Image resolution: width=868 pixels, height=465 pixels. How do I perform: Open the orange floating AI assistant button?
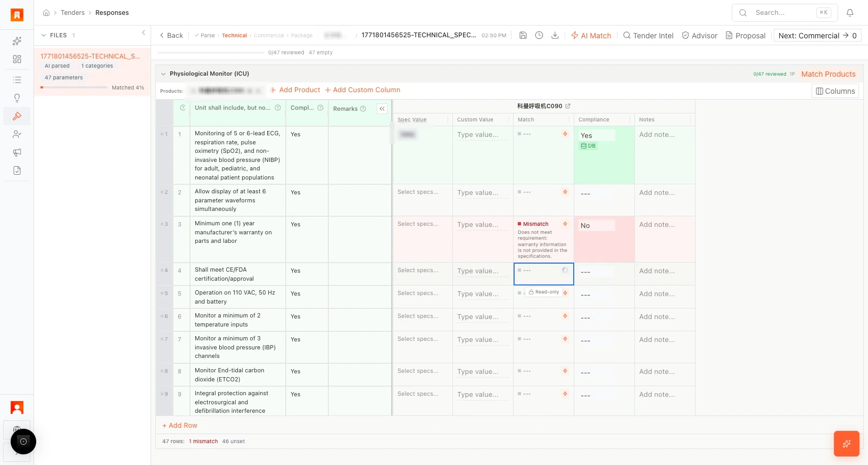(847, 444)
